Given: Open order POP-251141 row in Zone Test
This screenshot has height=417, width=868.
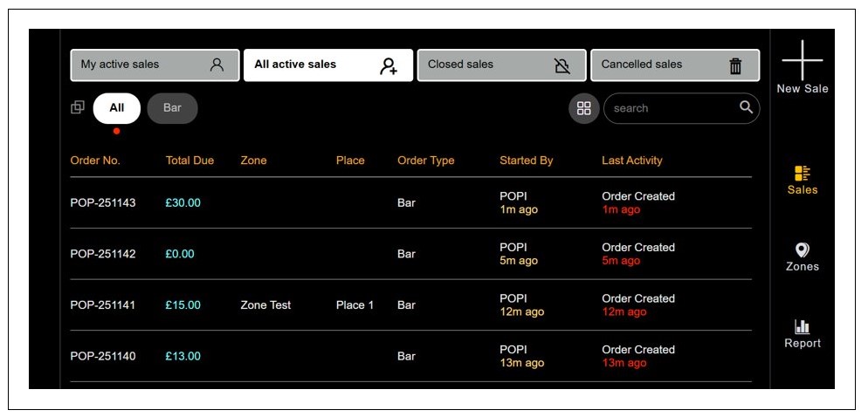Looking at the screenshot, I should click(265, 305).
